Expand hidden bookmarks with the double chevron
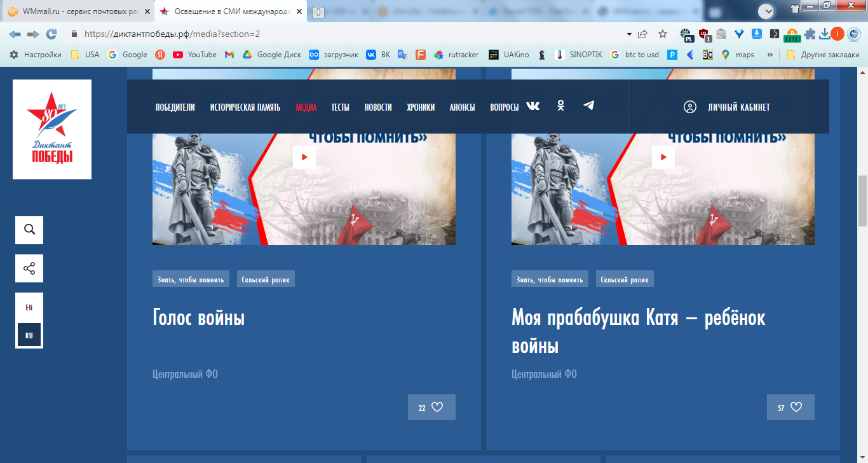The image size is (868, 463). tap(770, 55)
